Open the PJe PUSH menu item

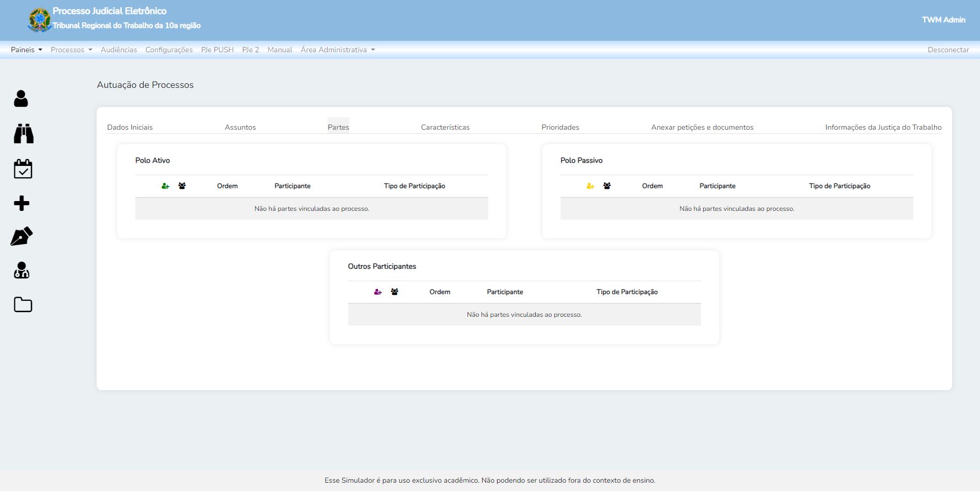217,50
